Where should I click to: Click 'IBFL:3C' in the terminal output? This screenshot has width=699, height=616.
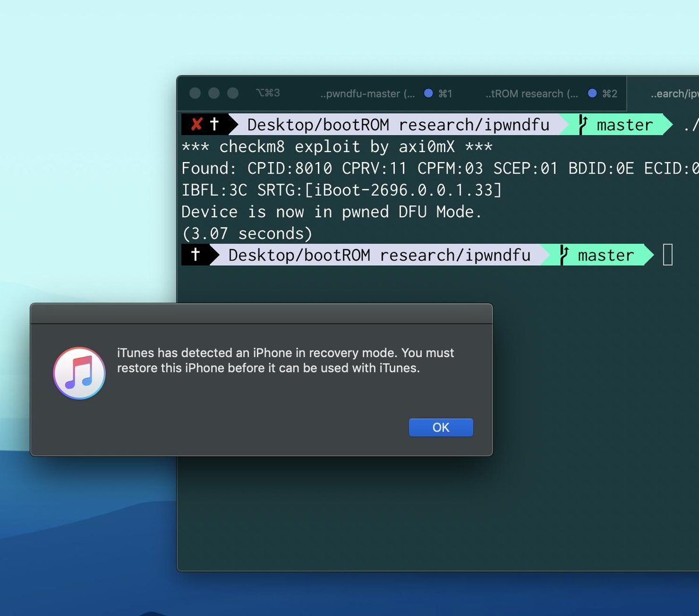(214, 190)
